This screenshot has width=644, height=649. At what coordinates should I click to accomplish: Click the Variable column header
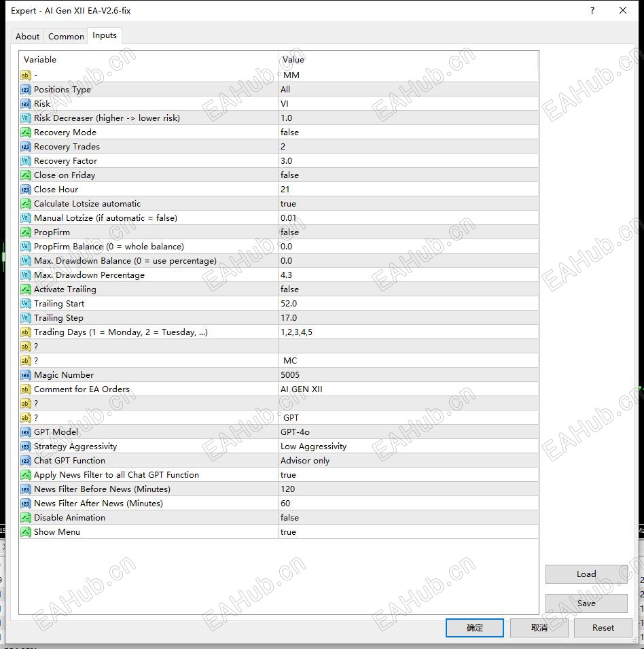149,60
